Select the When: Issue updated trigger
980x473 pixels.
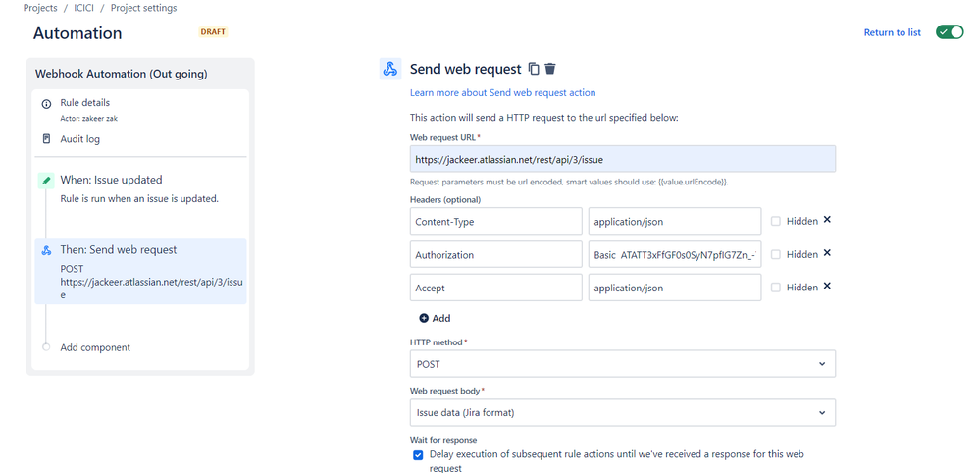coord(111,180)
